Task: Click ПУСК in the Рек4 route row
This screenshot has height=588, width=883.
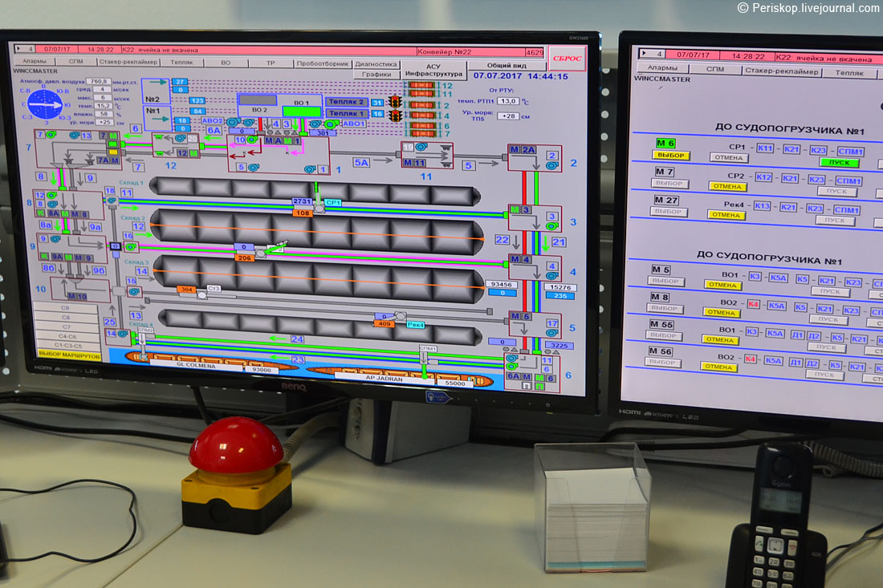Action: point(835,221)
